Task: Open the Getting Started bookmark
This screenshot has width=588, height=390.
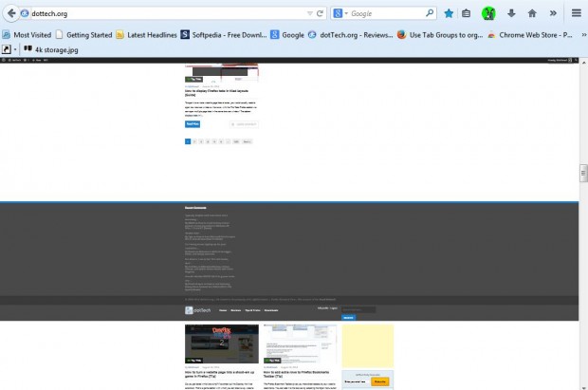Action: click(83, 35)
